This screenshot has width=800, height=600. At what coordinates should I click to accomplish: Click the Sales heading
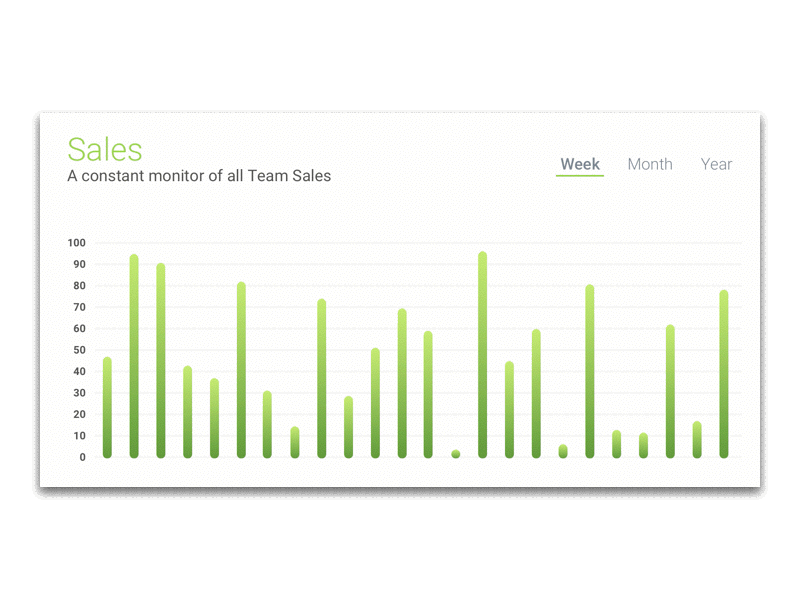pos(104,150)
